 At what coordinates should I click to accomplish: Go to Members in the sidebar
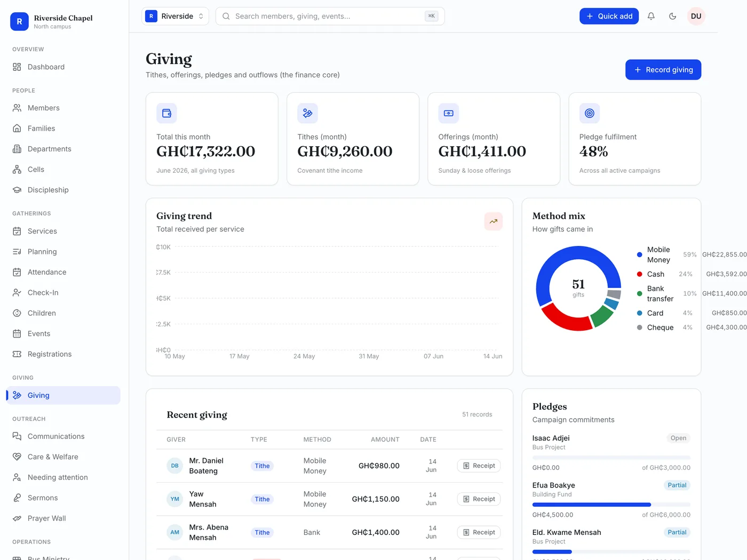63,108
